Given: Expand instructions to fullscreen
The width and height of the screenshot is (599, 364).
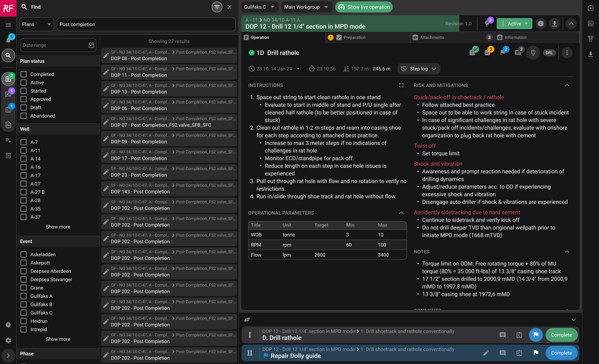Looking at the screenshot, I should pyautogui.click(x=401, y=85).
